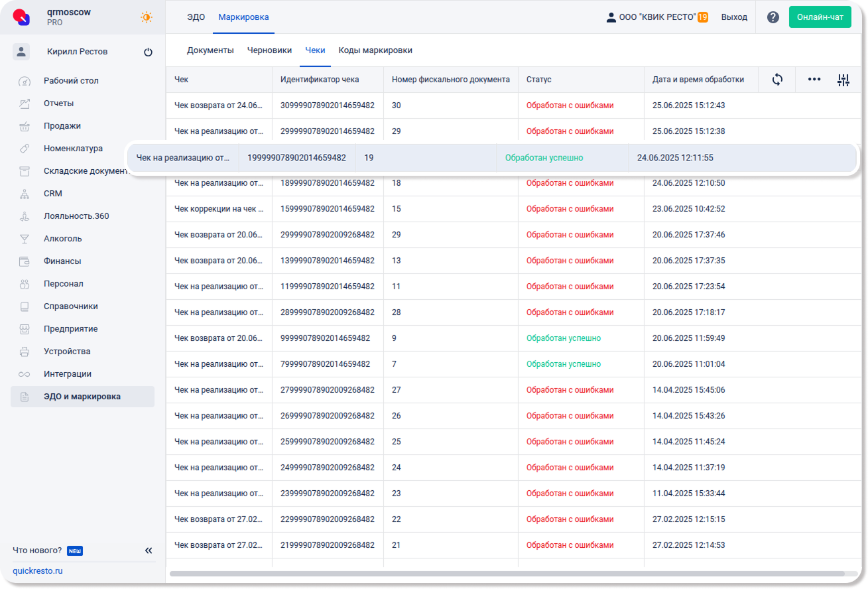Click the Выход logout link
Viewport: 868px width, 589px height.
(734, 17)
